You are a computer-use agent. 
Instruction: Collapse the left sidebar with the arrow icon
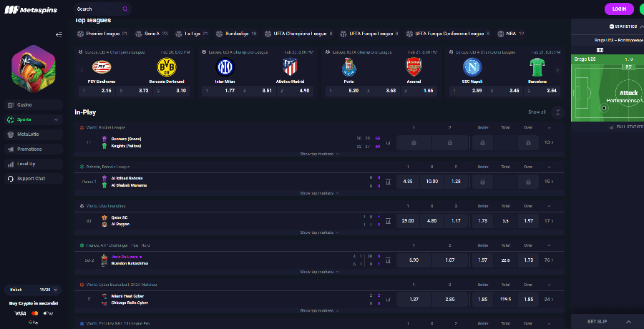click(x=59, y=34)
